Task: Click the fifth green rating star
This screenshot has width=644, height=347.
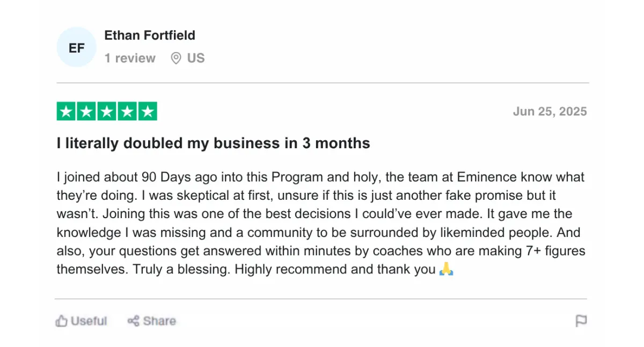Action: tap(148, 111)
